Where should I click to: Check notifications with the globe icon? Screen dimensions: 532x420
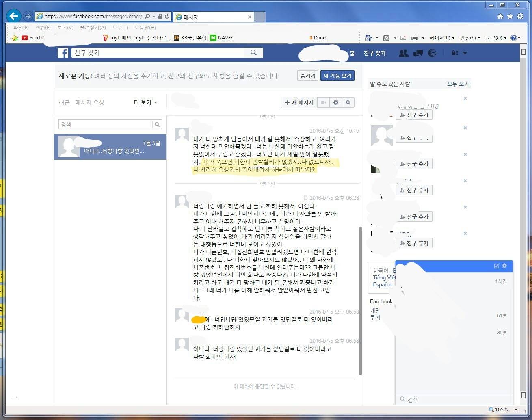point(433,53)
